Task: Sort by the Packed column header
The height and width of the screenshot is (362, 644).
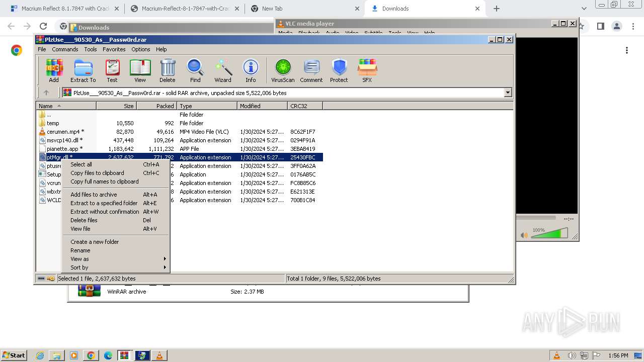Action: [156, 106]
